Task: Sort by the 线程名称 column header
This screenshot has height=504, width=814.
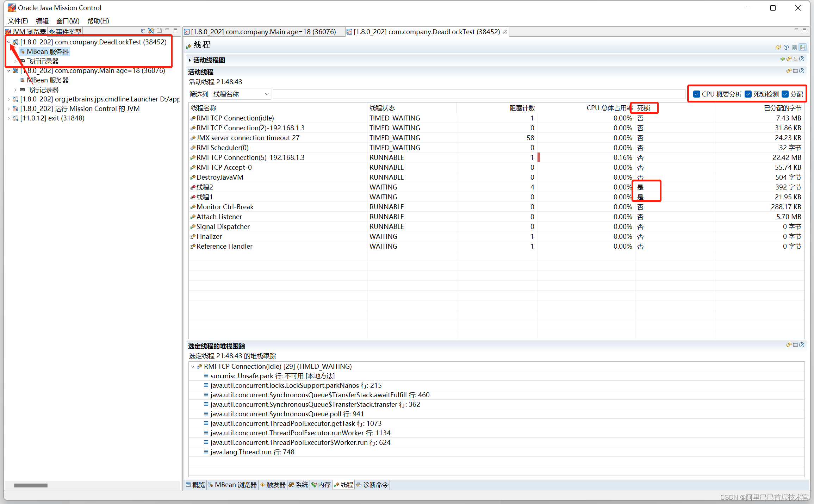Action: click(x=278, y=108)
